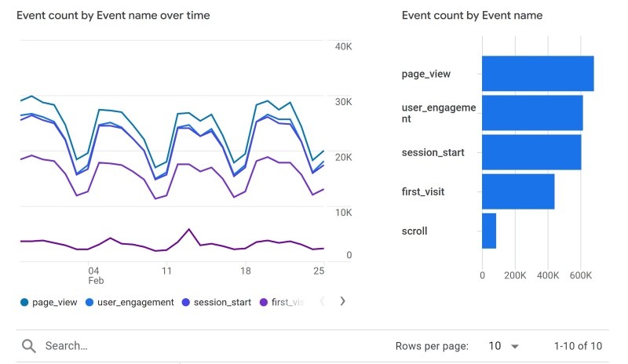Click the scroll event bar

(x=489, y=231)
